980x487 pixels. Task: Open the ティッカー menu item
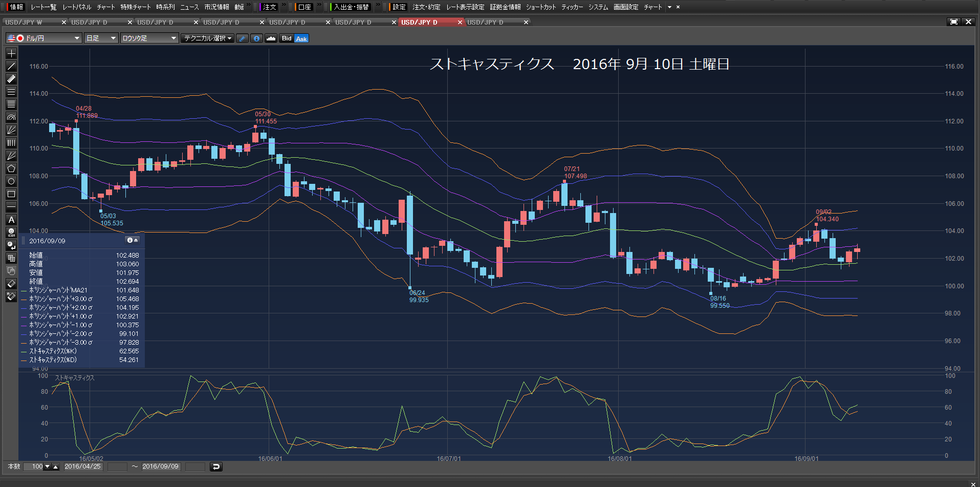[x=572, y=7]
